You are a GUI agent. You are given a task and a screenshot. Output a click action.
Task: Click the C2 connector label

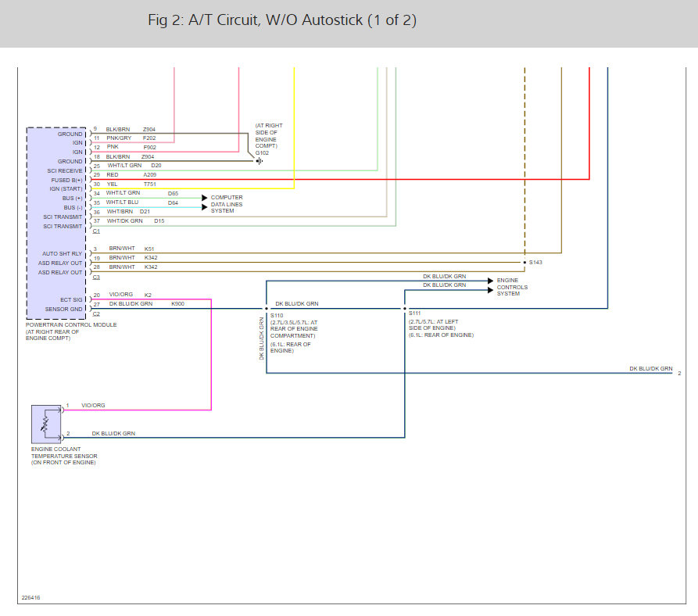point(96,313)
